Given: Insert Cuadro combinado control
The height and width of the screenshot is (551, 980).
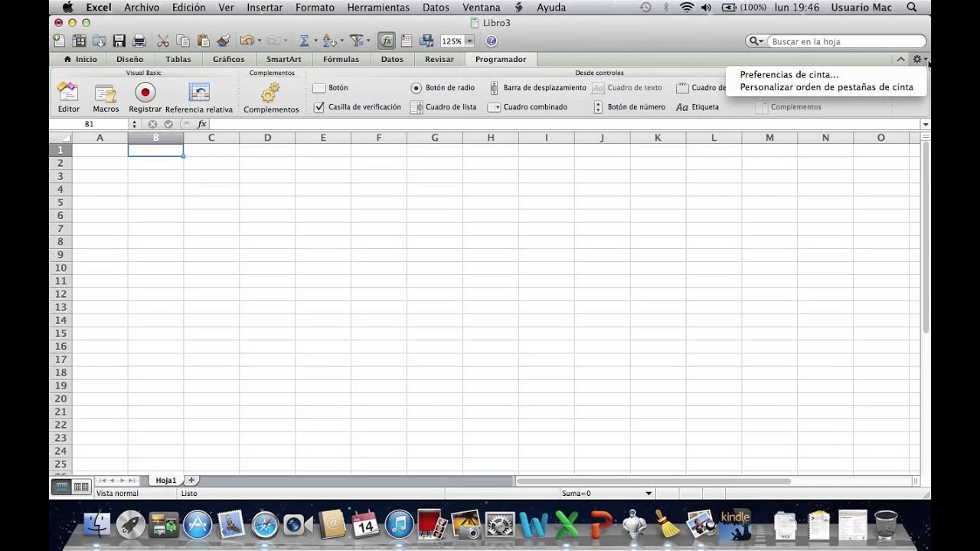Looking at the screenshot, I should coord(528,107).
